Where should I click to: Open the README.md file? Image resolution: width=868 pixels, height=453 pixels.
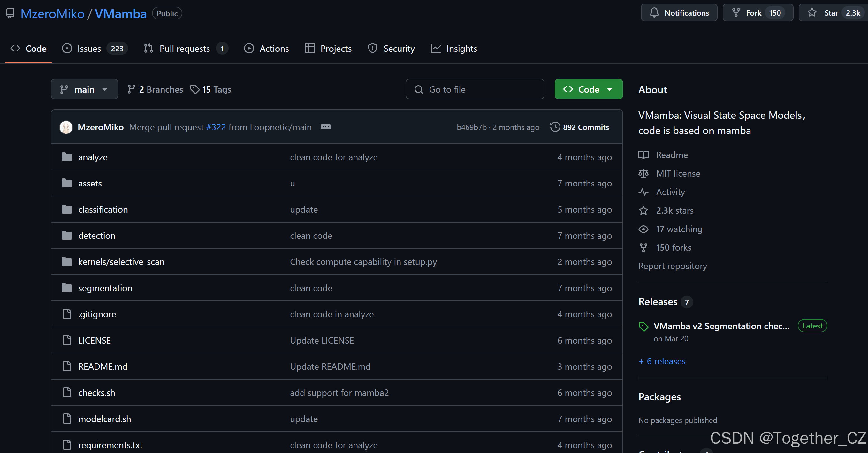click(x=103, y=366)
